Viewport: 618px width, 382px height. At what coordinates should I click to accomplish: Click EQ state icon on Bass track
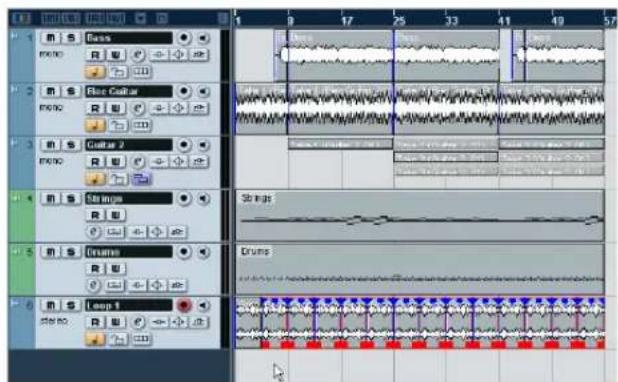coord(179,55)
